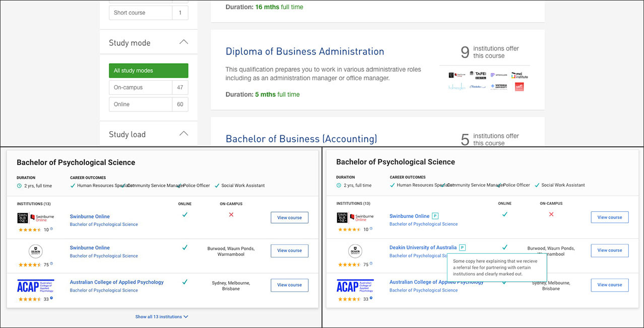Screen dimensions: 644x328
Task: Click the Victoria University logo
Action: (499, 86)
